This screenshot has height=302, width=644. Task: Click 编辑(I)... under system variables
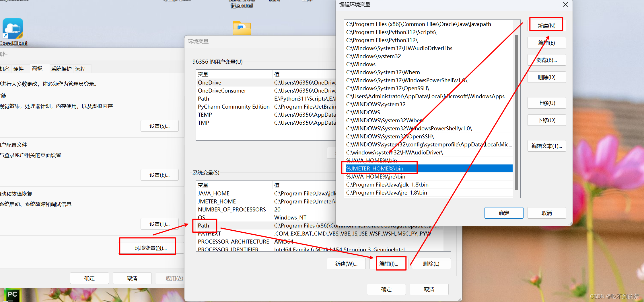[389, 264]
